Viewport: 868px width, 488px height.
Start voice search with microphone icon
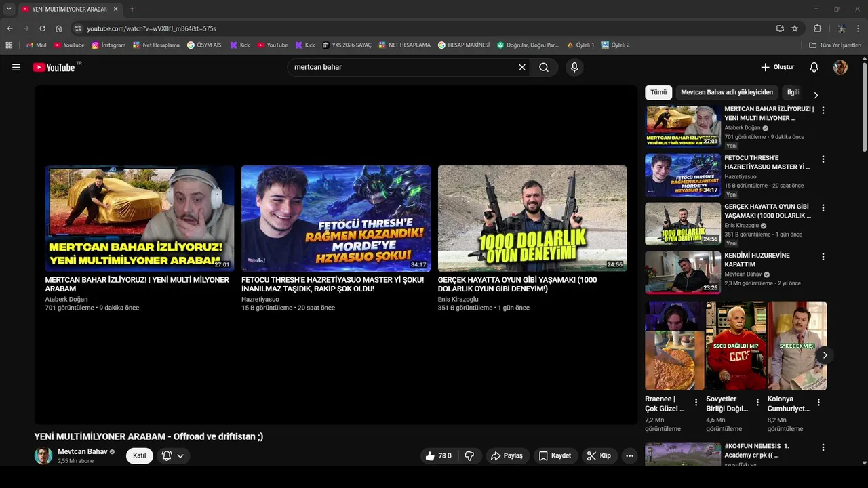click(x=574, y=67)
